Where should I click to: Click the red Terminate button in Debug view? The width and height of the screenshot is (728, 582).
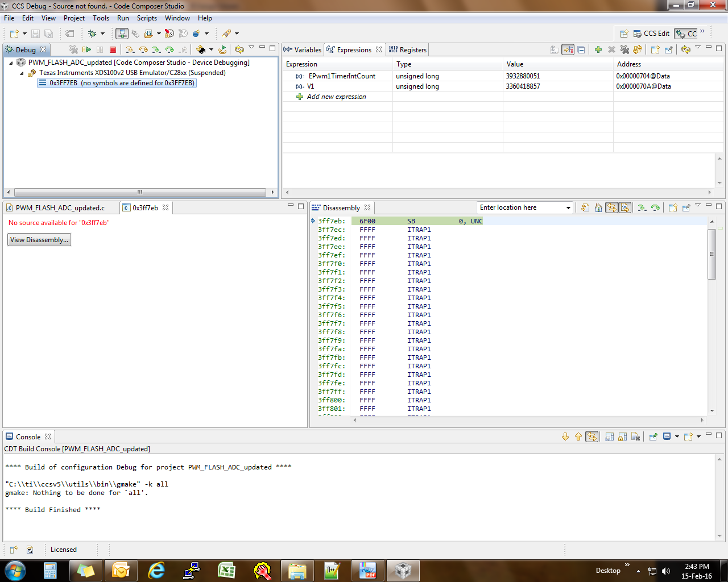113,49
